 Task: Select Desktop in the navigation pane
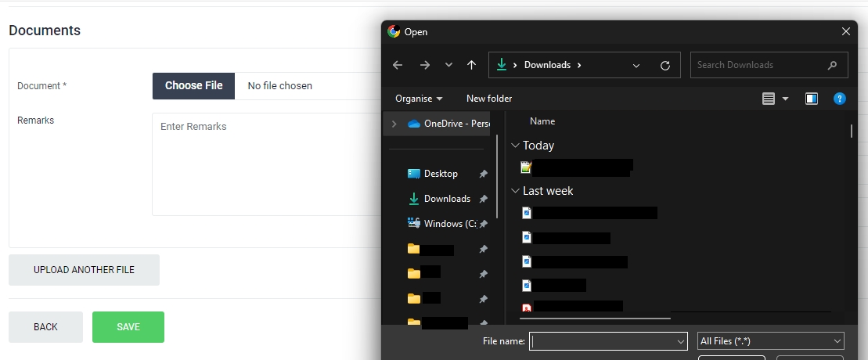441,174
